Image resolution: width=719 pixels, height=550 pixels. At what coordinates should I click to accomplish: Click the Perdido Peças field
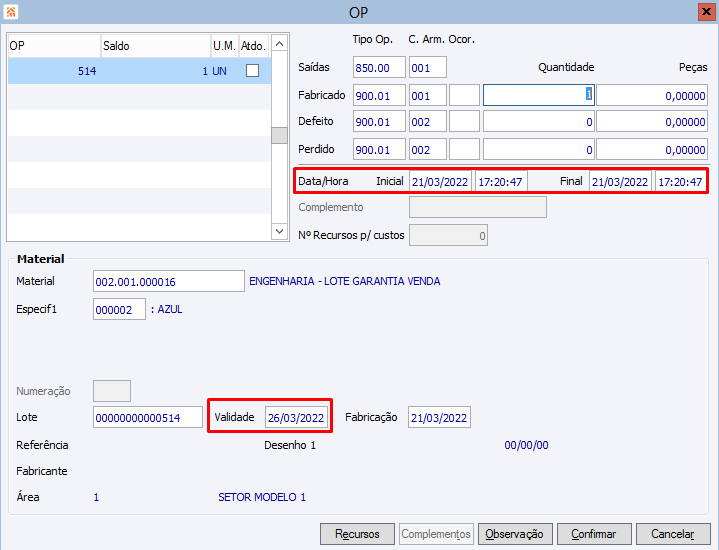point(652,149)
